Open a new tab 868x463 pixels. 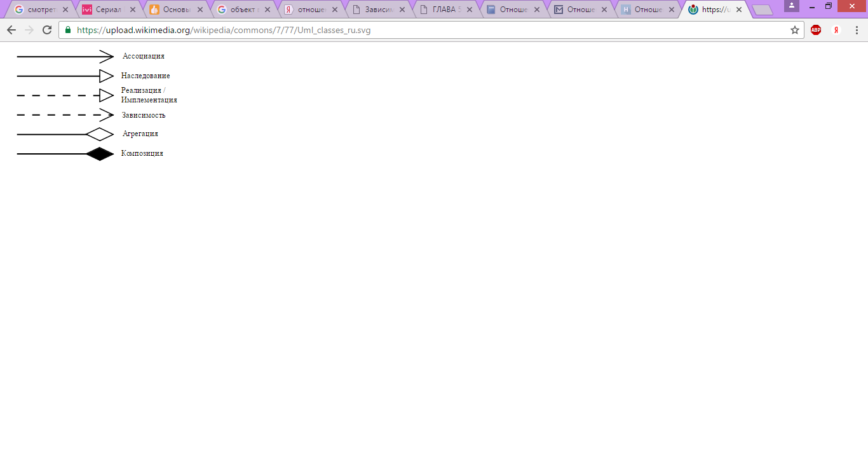[762, 10]
